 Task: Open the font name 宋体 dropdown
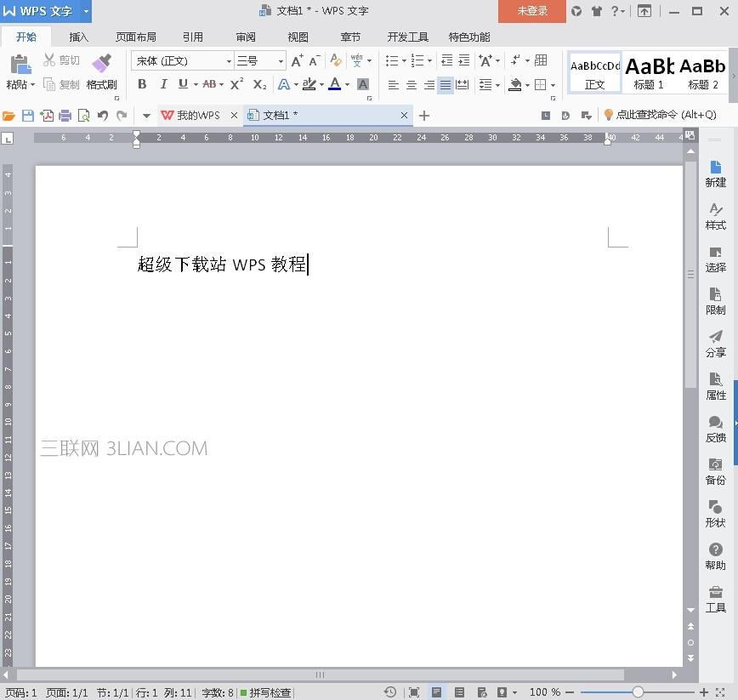(x=229, y=61)
